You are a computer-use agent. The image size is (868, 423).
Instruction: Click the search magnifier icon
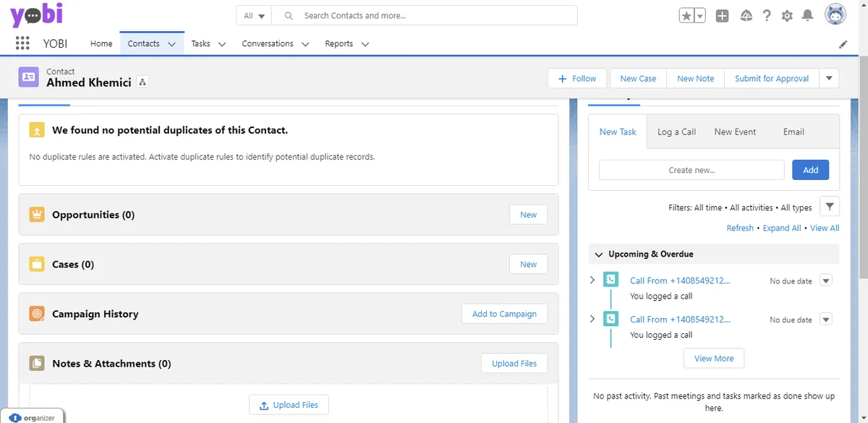pyautogui.click(x=289, y=15)
